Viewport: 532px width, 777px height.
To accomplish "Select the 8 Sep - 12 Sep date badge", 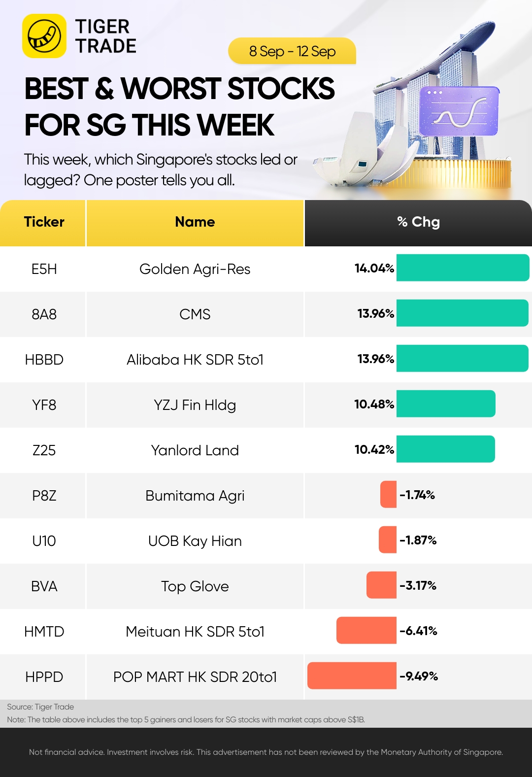I will click(x=292, y=51).
